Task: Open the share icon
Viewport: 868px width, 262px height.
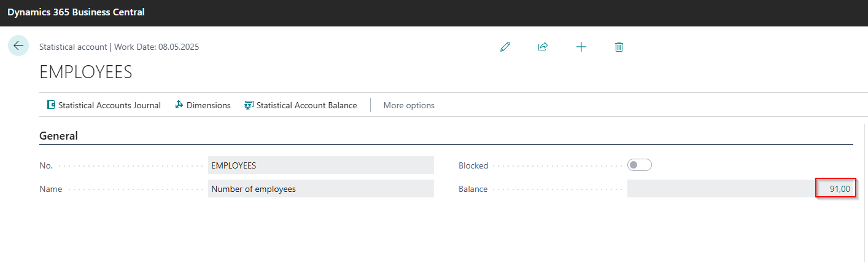Action: tap(543, 47)
